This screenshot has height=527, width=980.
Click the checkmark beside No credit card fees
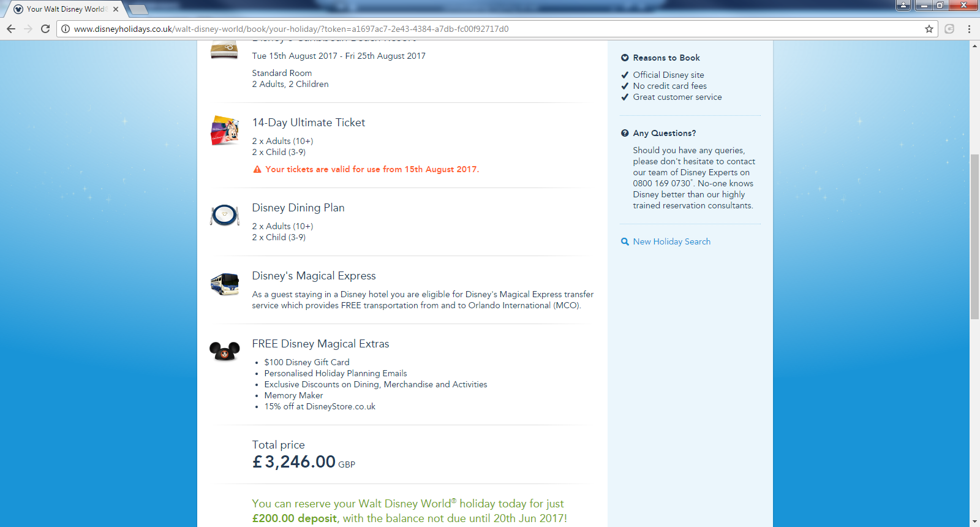click(625, 86)
